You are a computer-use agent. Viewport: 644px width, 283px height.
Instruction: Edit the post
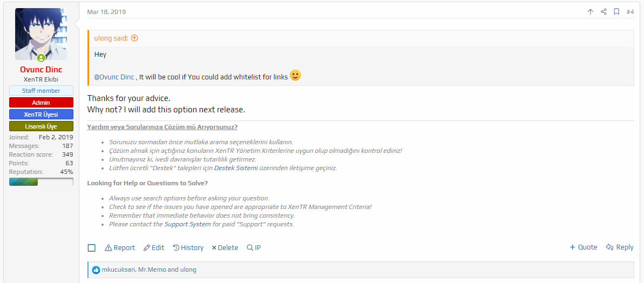point(154,248)
